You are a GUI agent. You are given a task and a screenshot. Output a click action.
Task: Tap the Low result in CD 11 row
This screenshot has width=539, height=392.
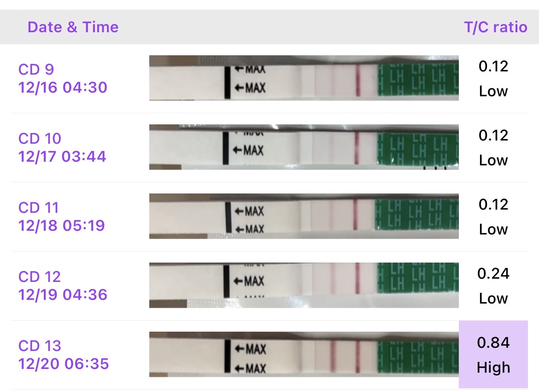pos(493,229)
